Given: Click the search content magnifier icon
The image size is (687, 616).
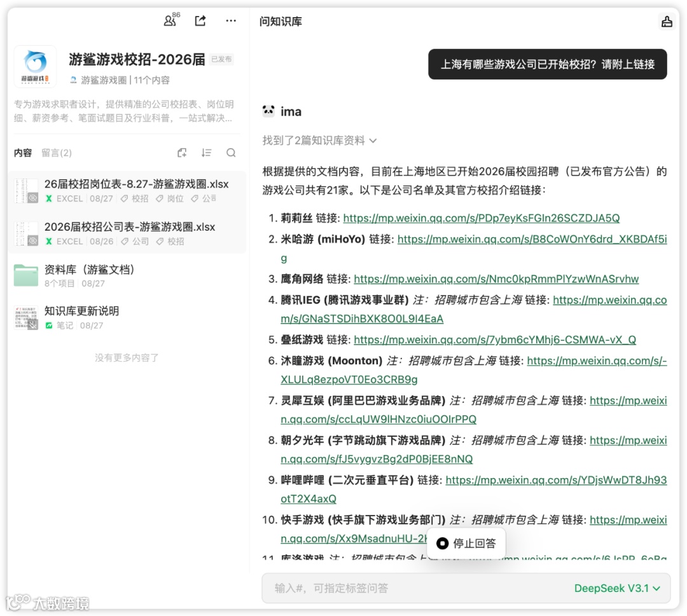Looking at the screenshot, I should 231,153.
